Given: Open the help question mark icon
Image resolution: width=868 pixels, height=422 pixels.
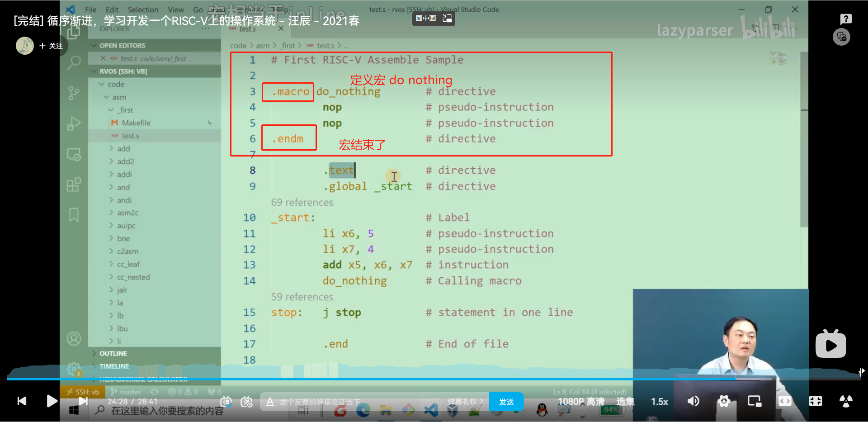Looking at the screenshot, I should [x=845, y=19].
